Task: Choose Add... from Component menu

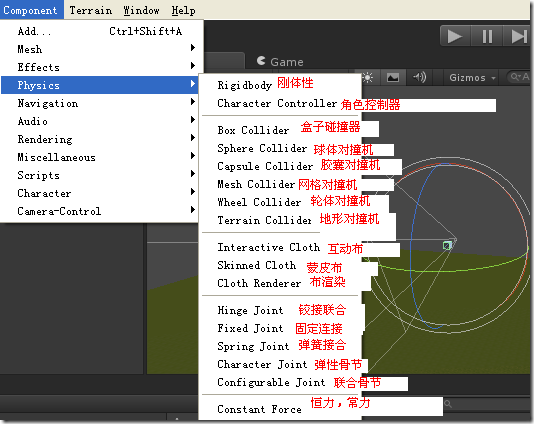Action: 100,31
